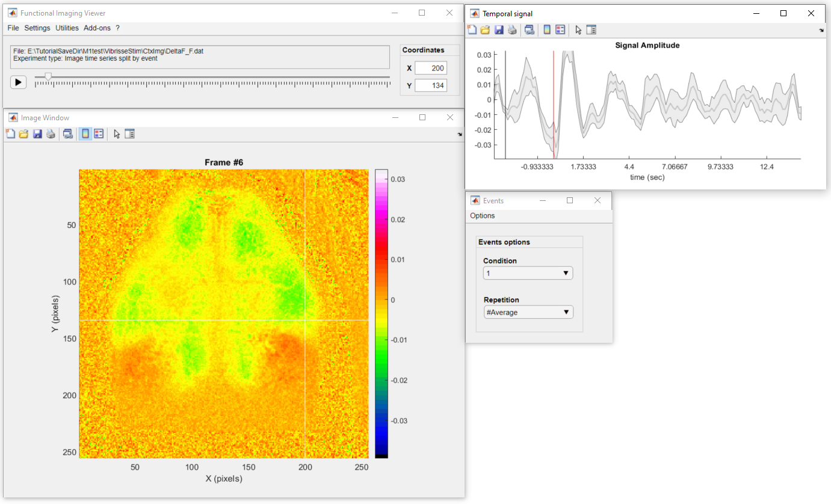Open the ? help menu
831x504 pixels.
[x=118, y=28]
